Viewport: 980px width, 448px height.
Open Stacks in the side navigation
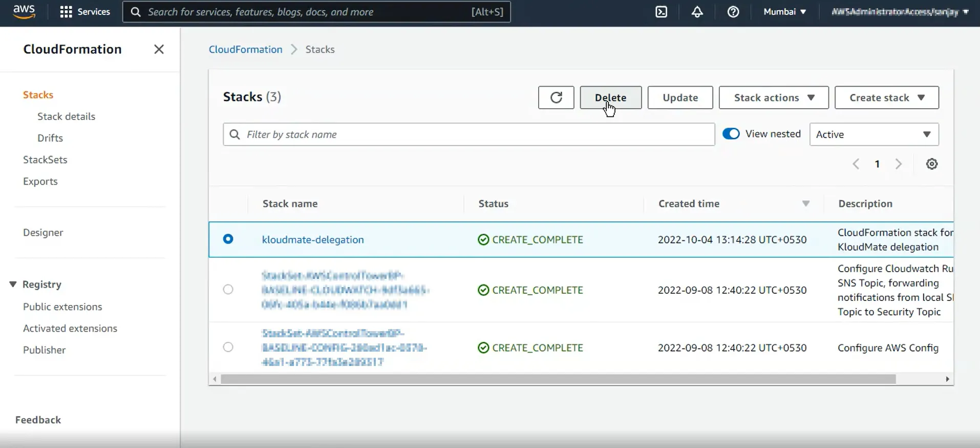click(38, 95)
